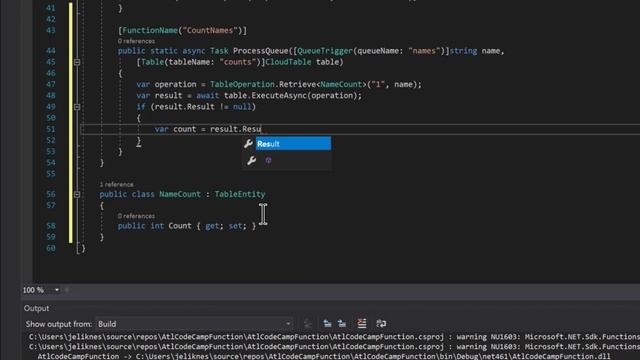Viewport: 640px width, 360px height.
Task: Click QueueTrigger attribute on line 44
Action: [324, 51]
